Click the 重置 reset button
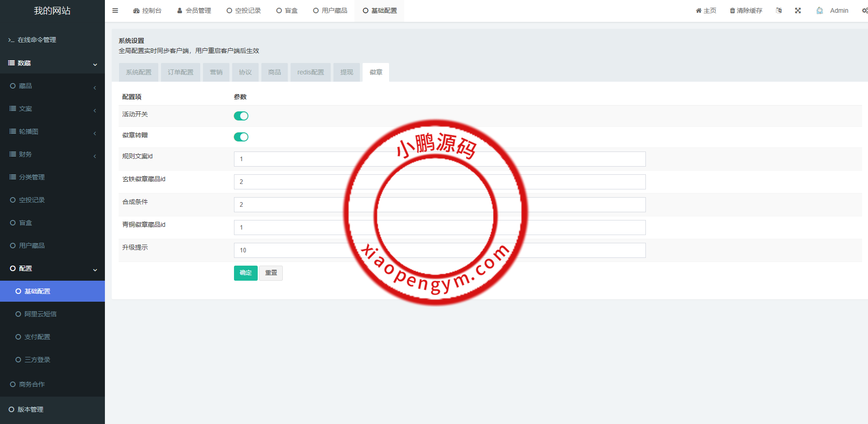 pos(271,273)
